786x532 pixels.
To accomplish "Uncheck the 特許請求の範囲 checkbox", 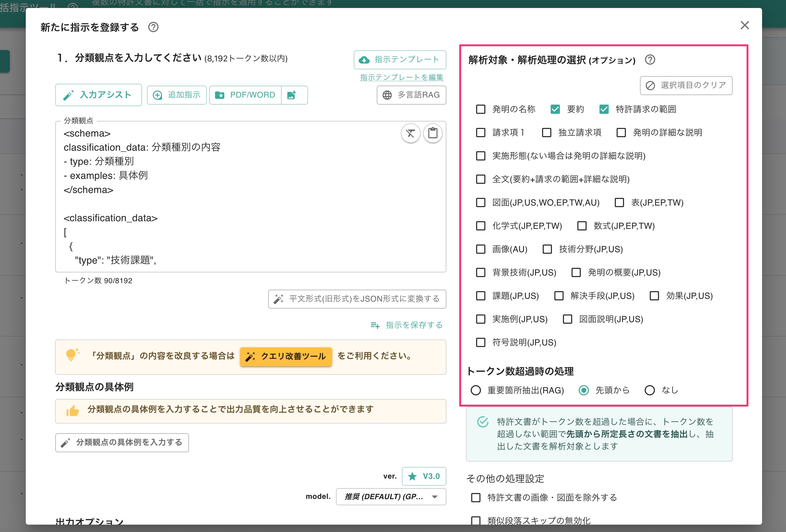I will pos(604,109).
